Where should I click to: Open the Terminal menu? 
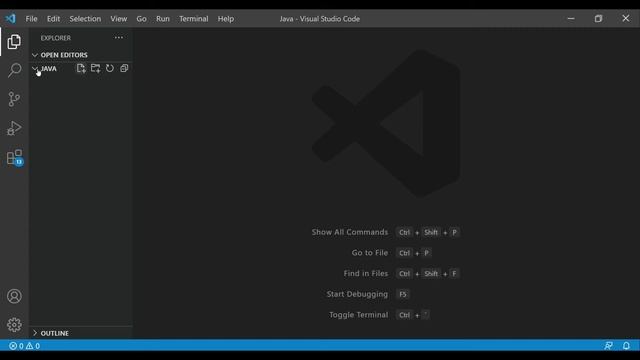click(194, 19)
